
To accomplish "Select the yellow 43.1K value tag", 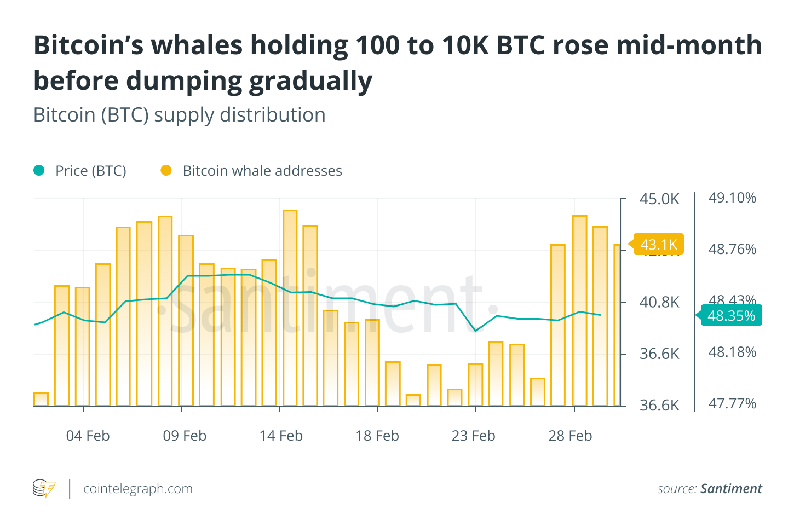I will pos(658,244).
